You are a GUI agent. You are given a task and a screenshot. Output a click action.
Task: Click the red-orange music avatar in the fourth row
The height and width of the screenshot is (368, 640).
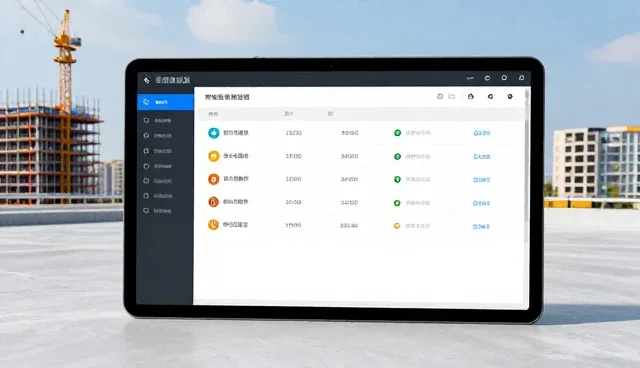click(x=213, y=202)
